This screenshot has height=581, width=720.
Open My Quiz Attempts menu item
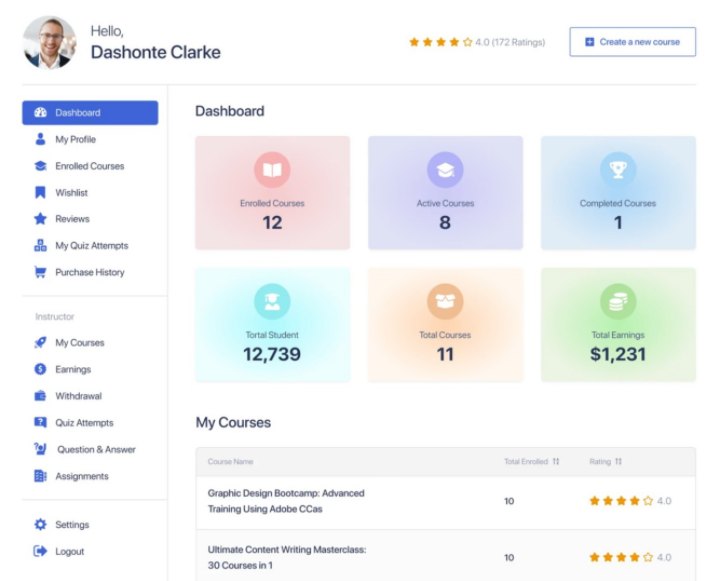click(x=91, y=246)
